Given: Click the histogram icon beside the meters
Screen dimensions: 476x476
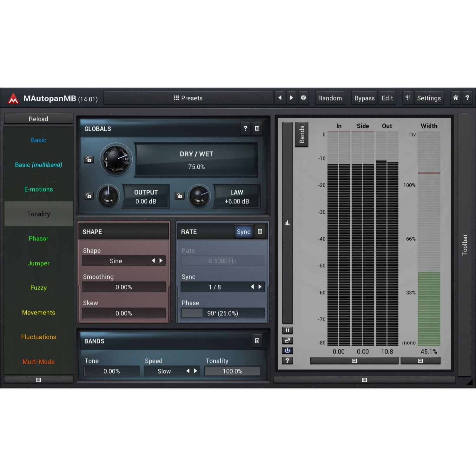Looking at the screenshot, I should [288, 223].
